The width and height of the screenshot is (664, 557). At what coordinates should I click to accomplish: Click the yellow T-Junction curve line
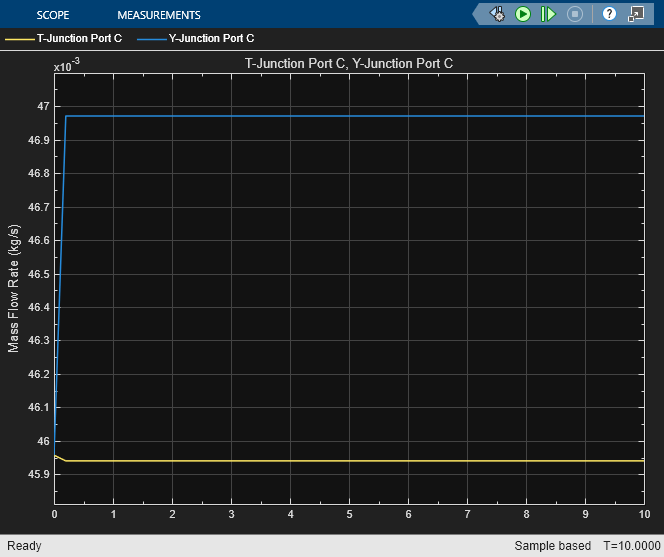click(x=350, y=461)
